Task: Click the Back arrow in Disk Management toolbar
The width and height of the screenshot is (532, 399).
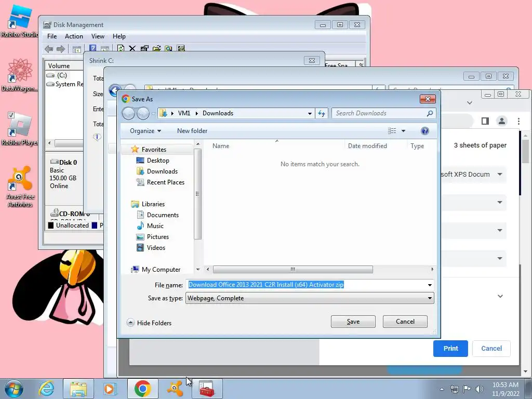Action: click(49, 49)
